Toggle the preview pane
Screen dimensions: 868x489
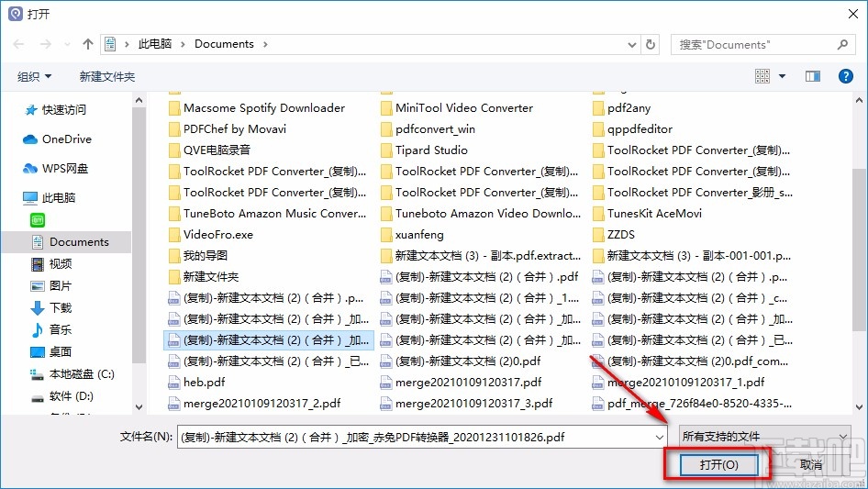813,76
